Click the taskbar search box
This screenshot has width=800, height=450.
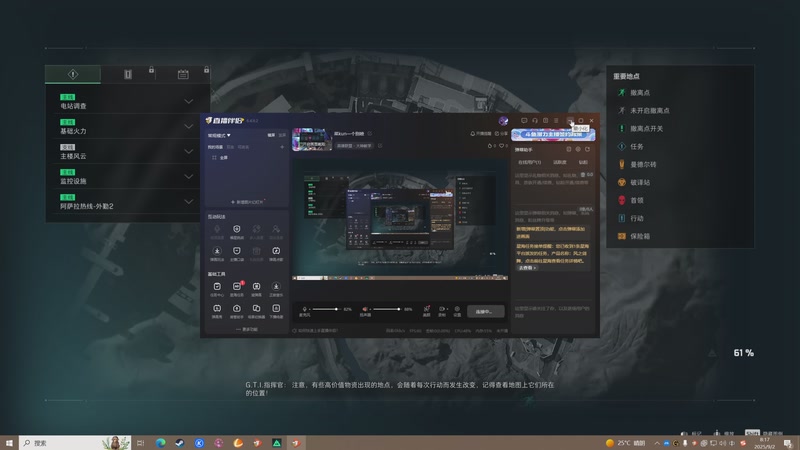pos(74,443)
